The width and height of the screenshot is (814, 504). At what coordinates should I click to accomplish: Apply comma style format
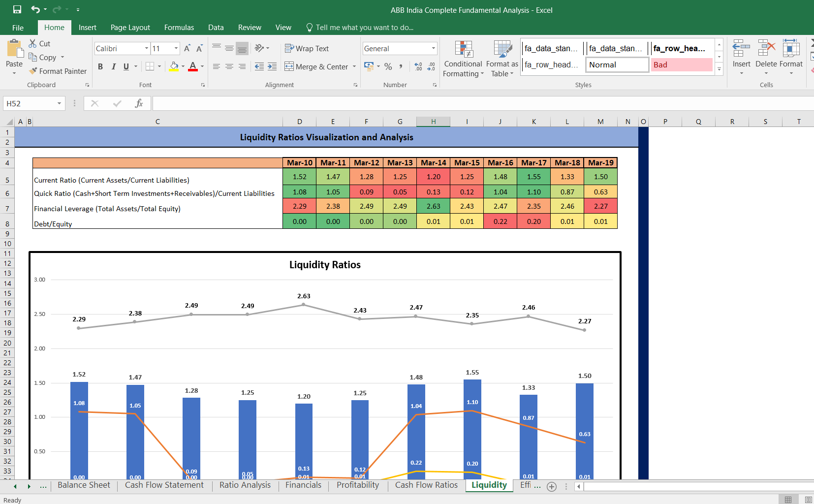401,66
